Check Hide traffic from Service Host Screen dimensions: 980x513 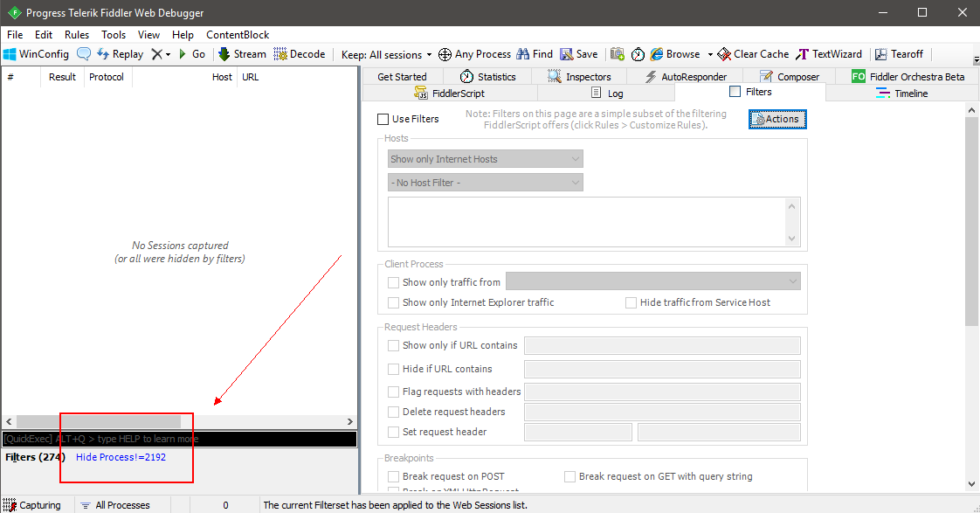tap(631, 302)
